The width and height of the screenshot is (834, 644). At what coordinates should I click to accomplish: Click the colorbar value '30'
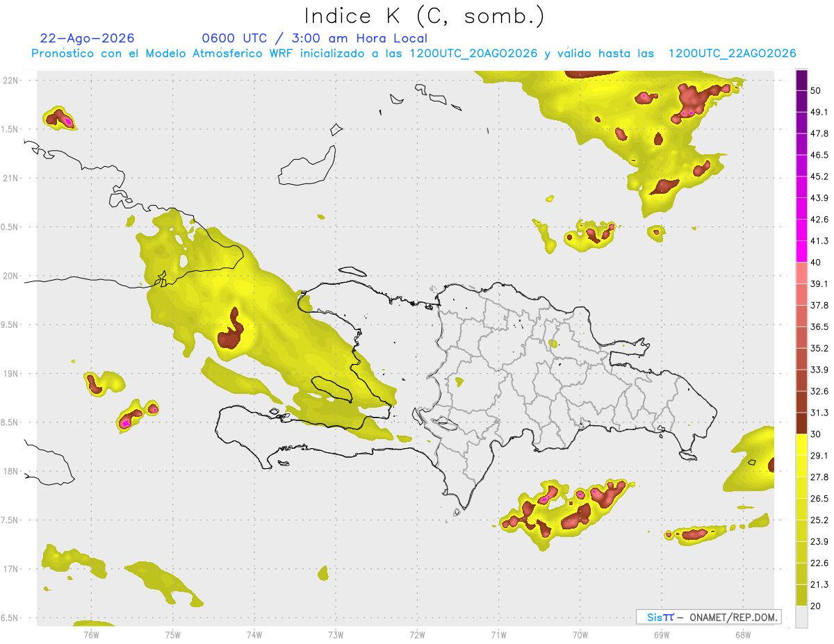pos(816,434)
